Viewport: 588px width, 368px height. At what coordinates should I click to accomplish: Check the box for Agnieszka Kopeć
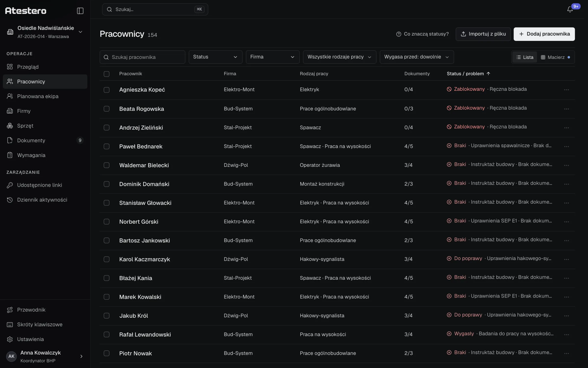pyautogui.click(x=107, y=90)
